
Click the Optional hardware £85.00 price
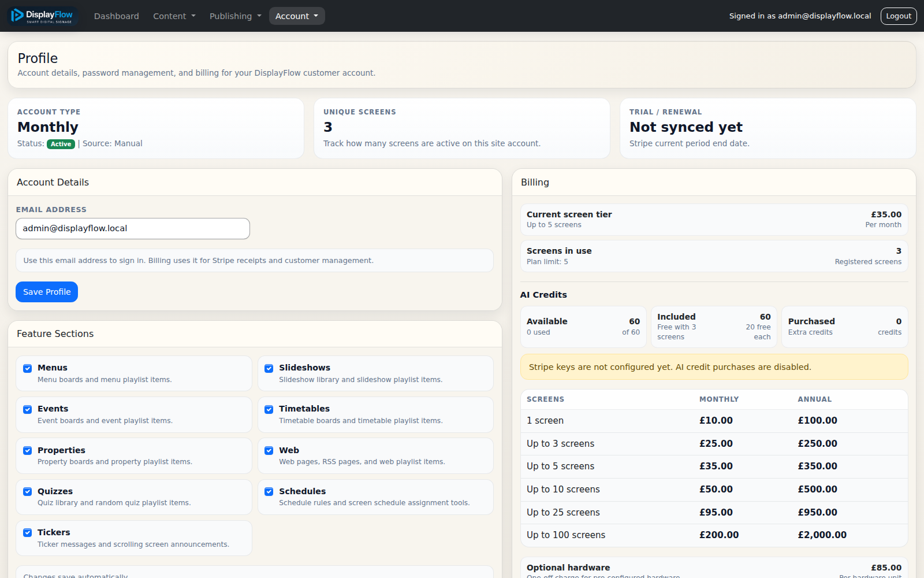(x=886, y=568)
